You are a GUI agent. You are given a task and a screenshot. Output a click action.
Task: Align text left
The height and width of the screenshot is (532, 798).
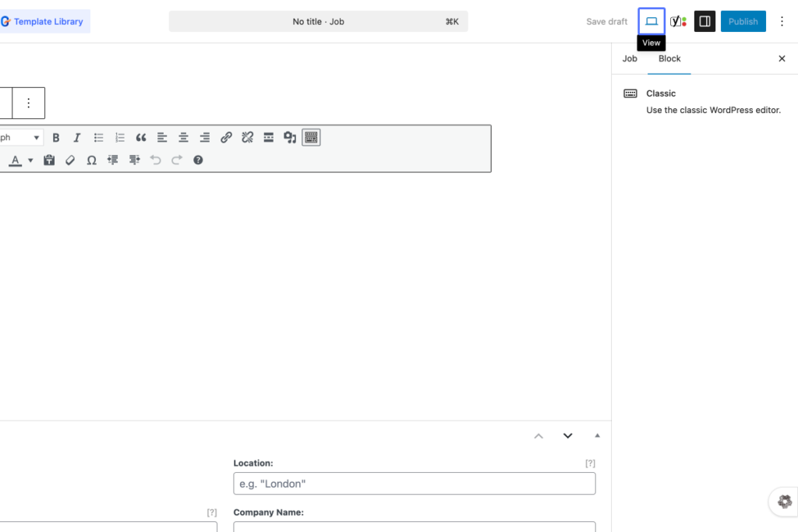[x=162, y=137]
